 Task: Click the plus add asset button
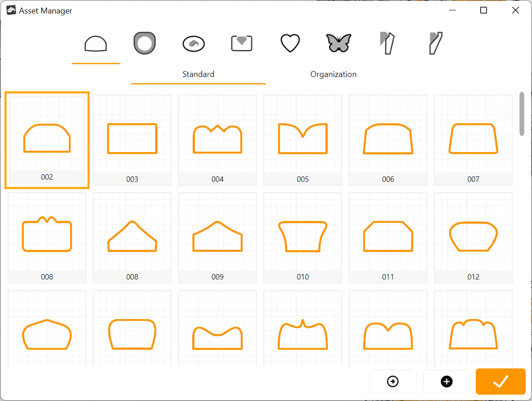click(x=446, y=381)
